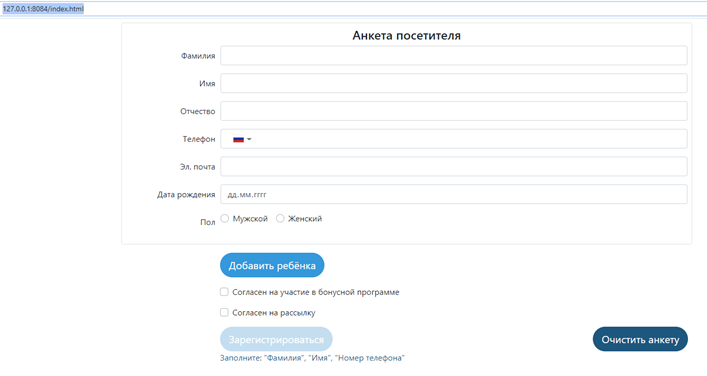The height and width of the screenshot is (376, 707).
Task: Select the Женский radio button
Action: [280, 219]
